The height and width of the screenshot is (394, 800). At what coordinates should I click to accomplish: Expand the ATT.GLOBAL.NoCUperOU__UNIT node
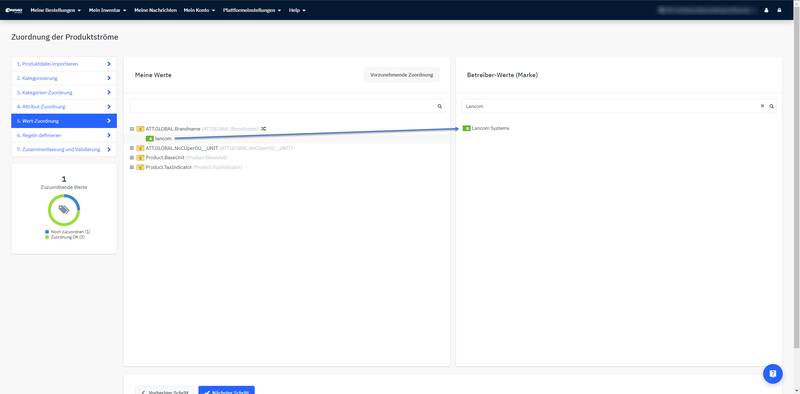132,148
